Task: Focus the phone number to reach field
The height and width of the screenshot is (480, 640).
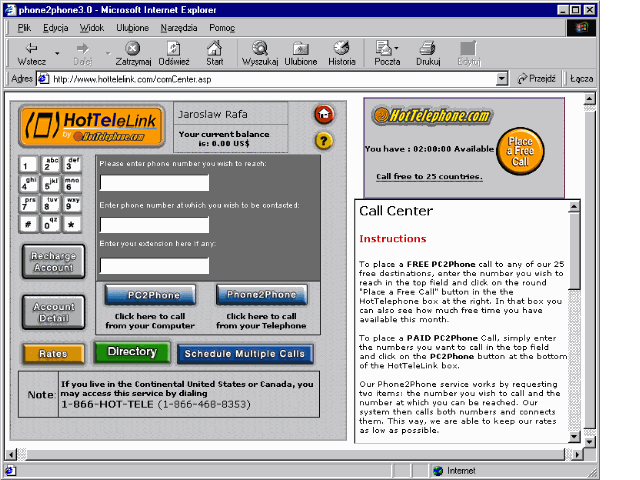Action: tap(154, 182)
